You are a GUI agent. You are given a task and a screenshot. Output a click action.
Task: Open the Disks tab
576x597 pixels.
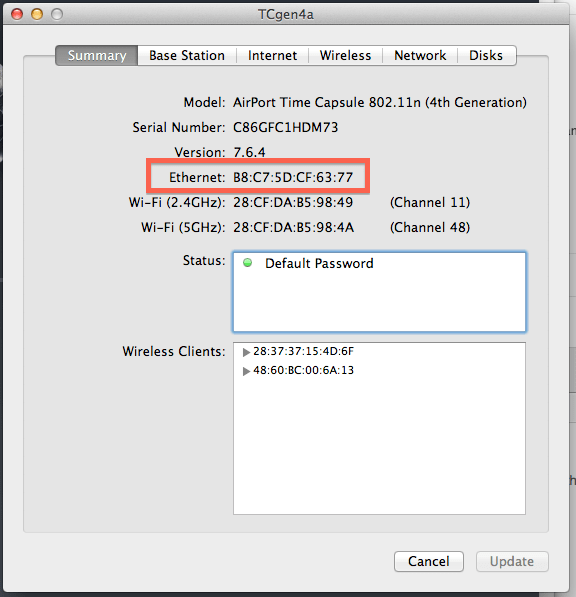pyautogui.click(x=486, y=56)
